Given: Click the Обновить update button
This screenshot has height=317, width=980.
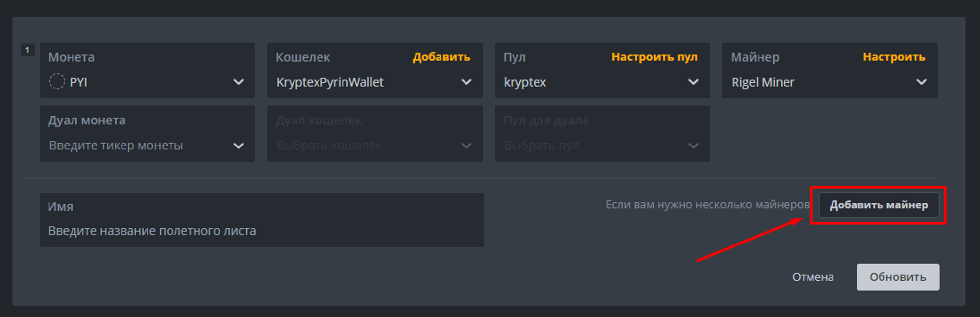Looking at the screenshot, I should [898, 277].
